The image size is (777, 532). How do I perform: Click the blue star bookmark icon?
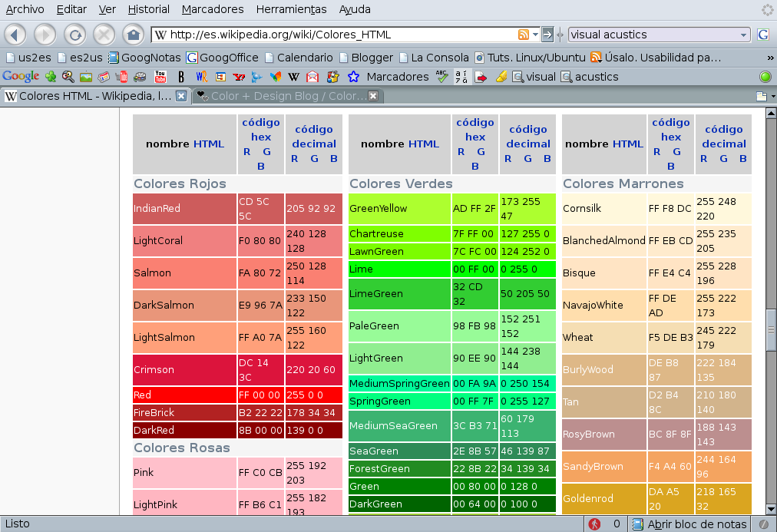click(x=353, y=77)
